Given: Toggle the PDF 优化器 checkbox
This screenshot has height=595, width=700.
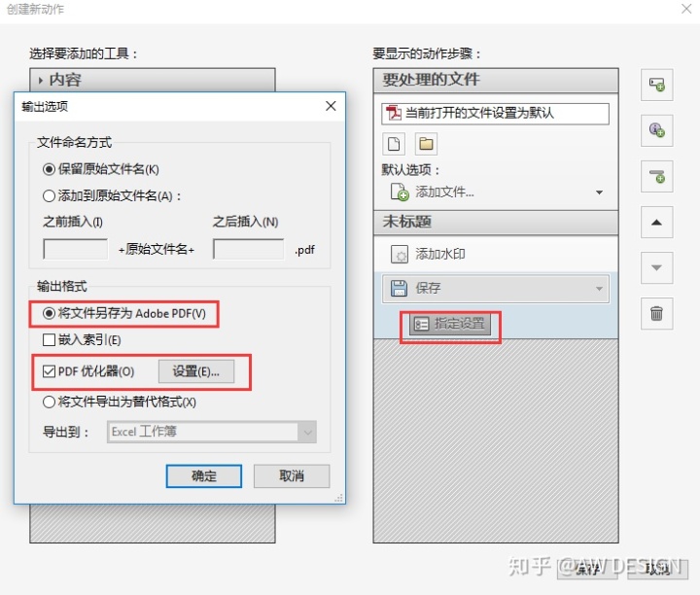Looking at the screenshot, I should click(x=49, y=371).
